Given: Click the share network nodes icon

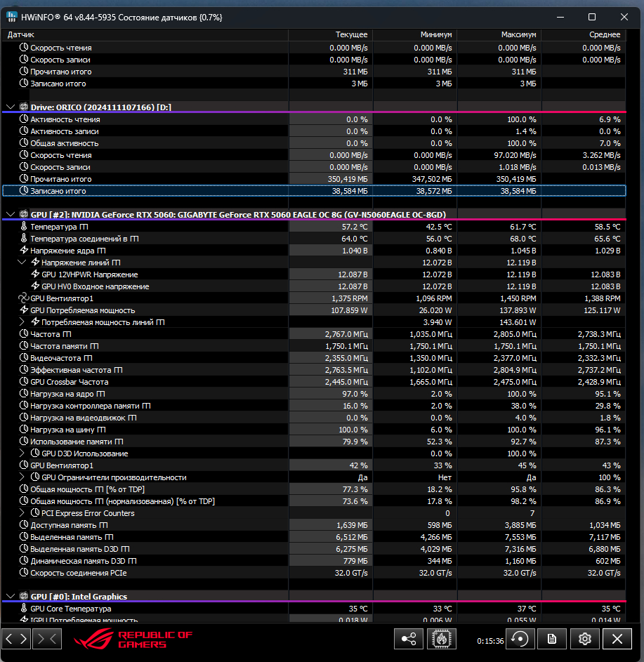Looking at the screenshot, I should pos(409,639).
